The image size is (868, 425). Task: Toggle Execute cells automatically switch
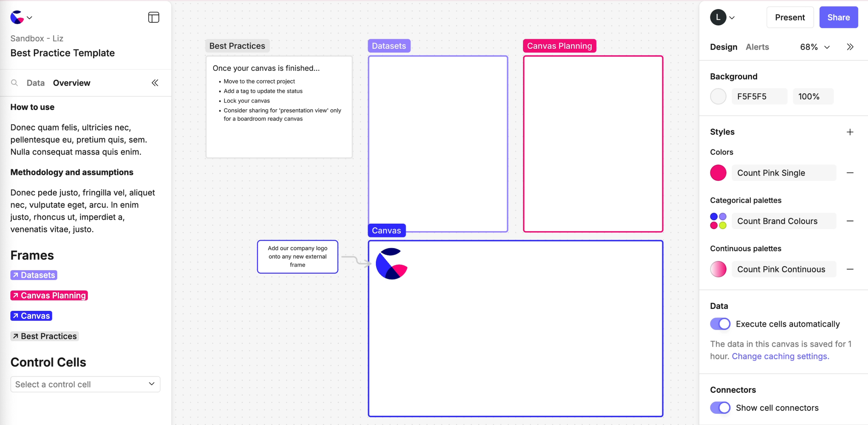pyautogui.click(x=720, y=324)
